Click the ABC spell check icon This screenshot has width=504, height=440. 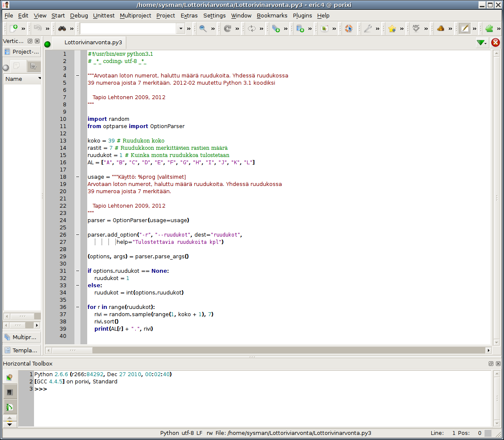pos(416,29)
